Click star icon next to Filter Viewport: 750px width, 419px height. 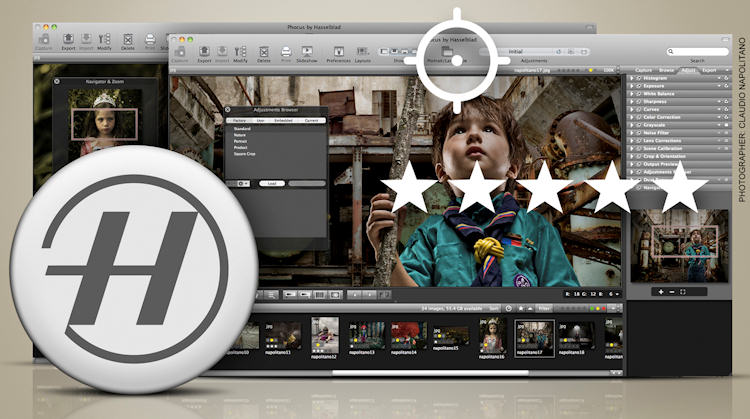pos(521,309)
